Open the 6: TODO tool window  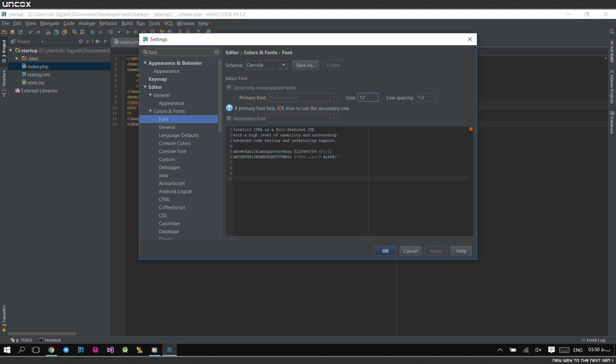[x=21, y=340]
